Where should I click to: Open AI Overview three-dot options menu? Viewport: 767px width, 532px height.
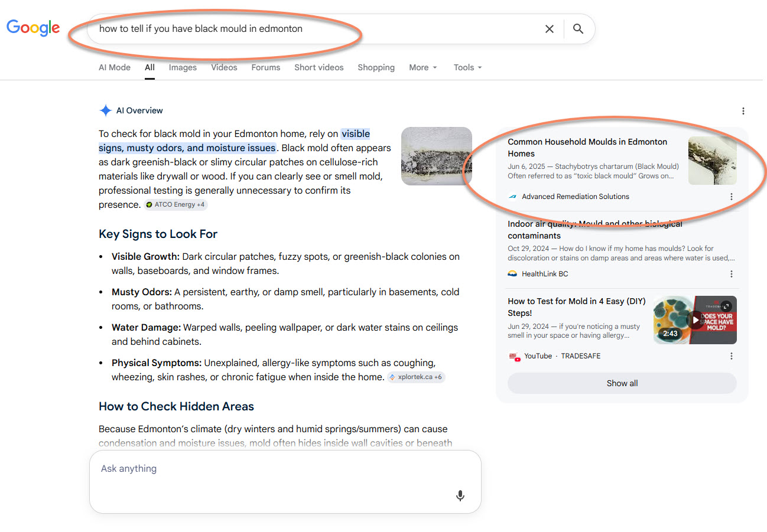click(743, 111)
